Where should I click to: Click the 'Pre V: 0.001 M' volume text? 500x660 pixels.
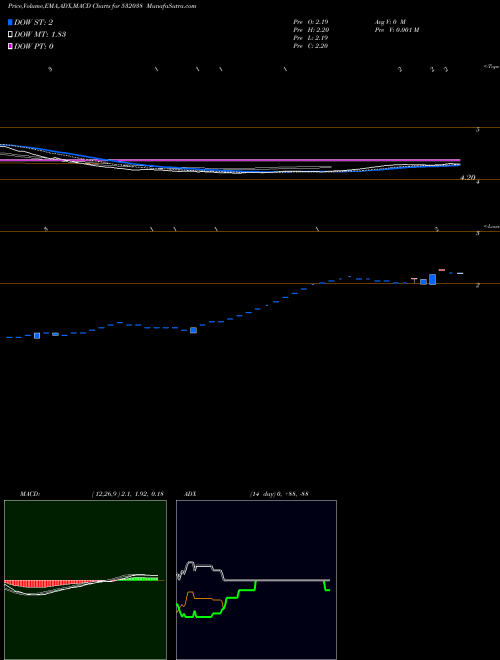396,29
